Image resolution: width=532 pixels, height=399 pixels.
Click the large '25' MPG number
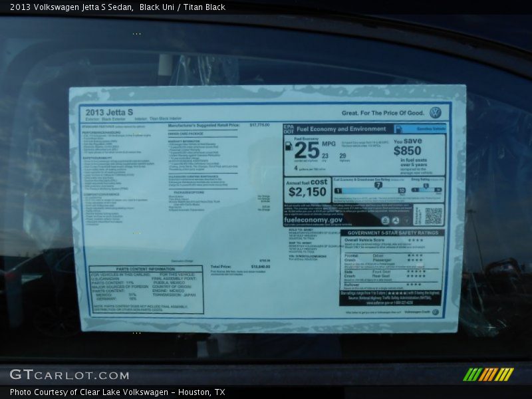[307, 150]
